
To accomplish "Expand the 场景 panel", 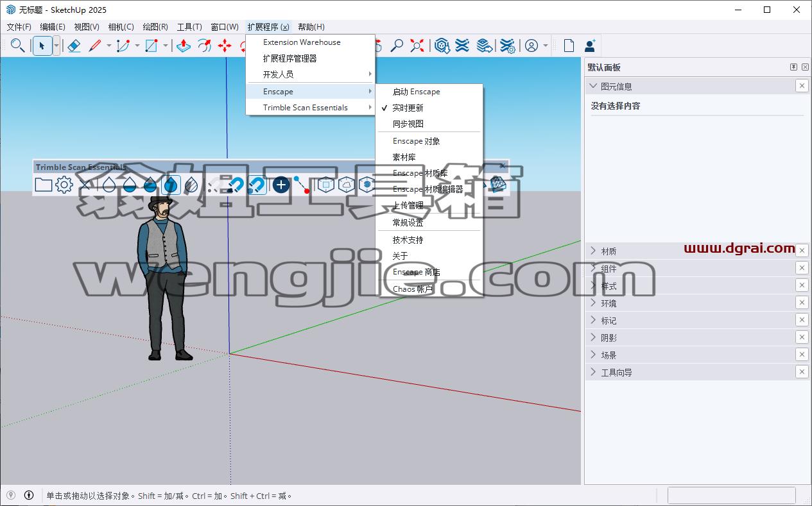I will pos(593,355).
